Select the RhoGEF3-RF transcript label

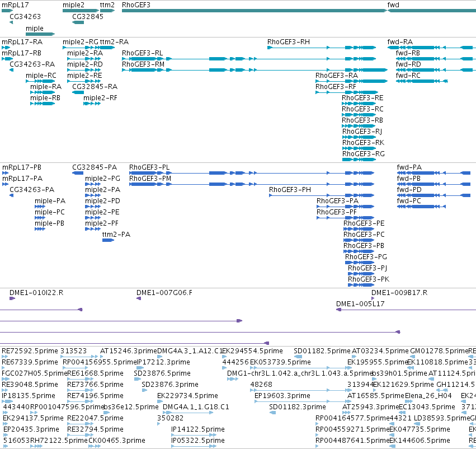click(x=336, y=87)
